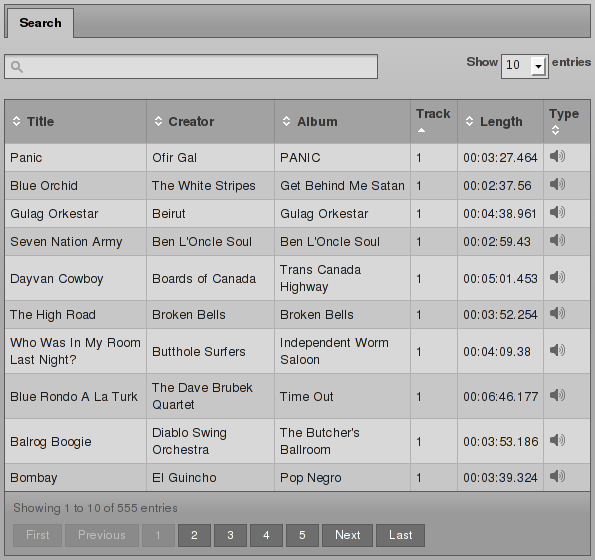This screenshot has width=595, height=560.
Task: Click the speaker icon for Balrog Boogie
Action: pyautogui.click(x=557, y=440)
